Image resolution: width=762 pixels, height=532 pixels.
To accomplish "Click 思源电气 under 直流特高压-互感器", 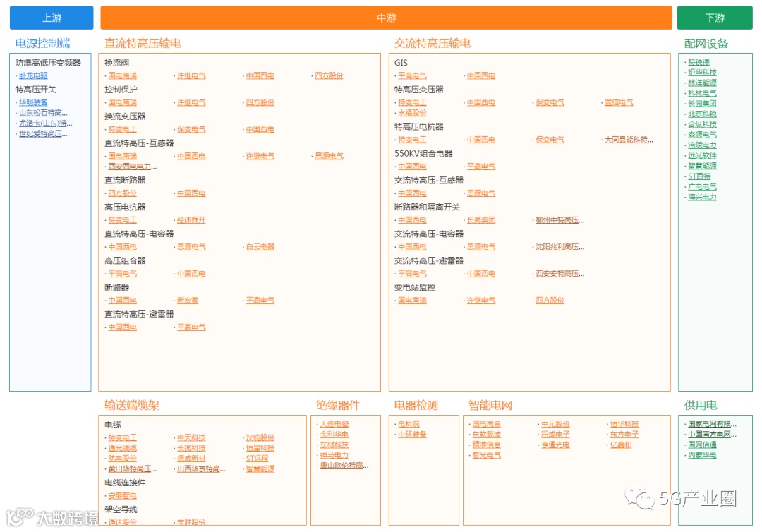I will pos(329,156).
